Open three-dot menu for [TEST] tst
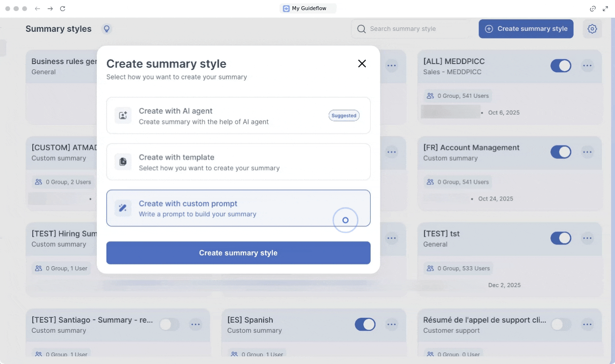The image size is (615, 364). [587, 238]
